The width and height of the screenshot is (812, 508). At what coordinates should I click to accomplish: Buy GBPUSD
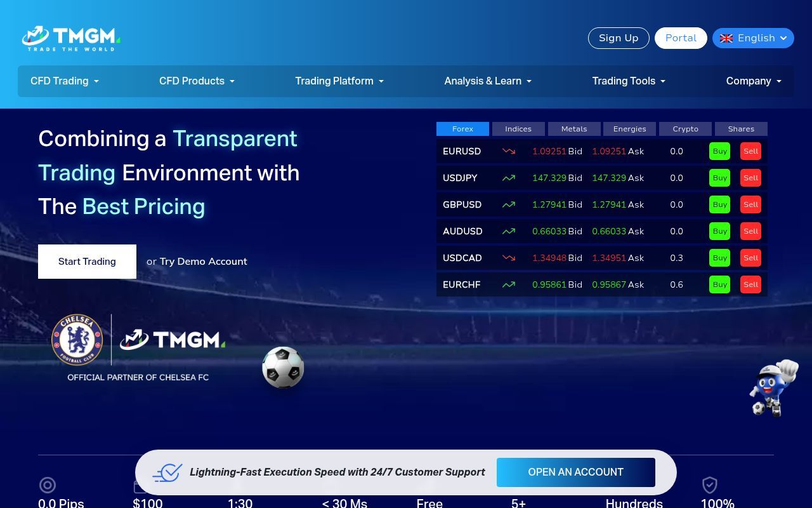point(719,204)
